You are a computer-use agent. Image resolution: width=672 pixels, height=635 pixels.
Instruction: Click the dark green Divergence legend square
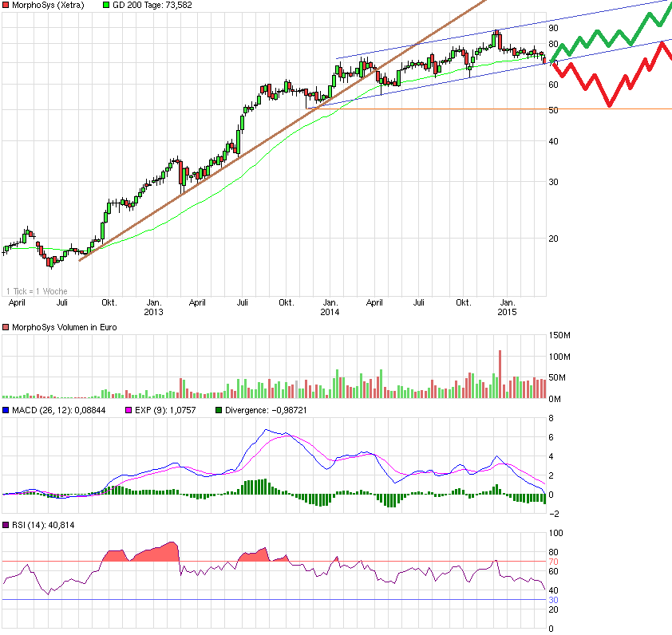(219, 410)
